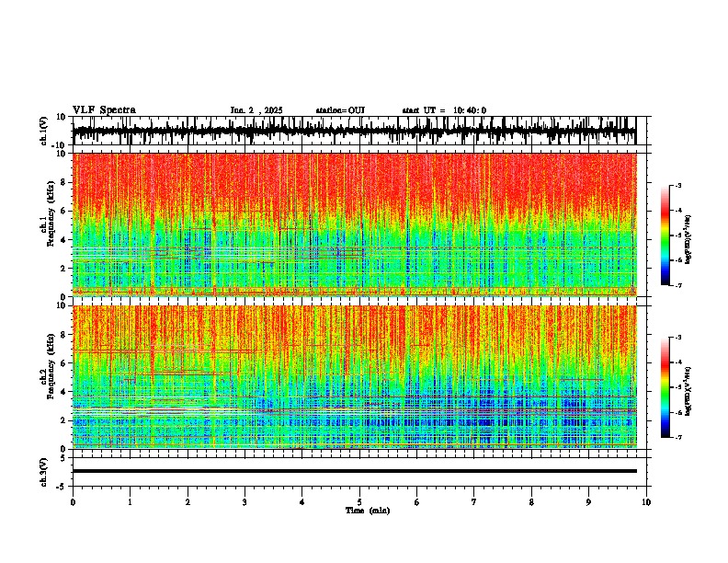This screenshot has height=563, width=728.
Task: Click tick label '3' on the Time axis
Action: click(x=245, y=502)
